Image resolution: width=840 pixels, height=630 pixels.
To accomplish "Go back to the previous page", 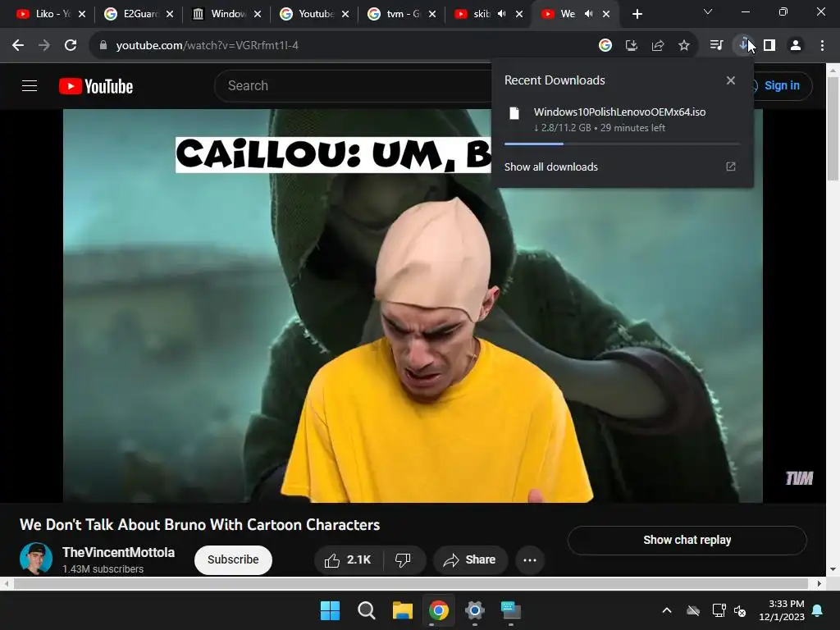I will click(18, 46).
